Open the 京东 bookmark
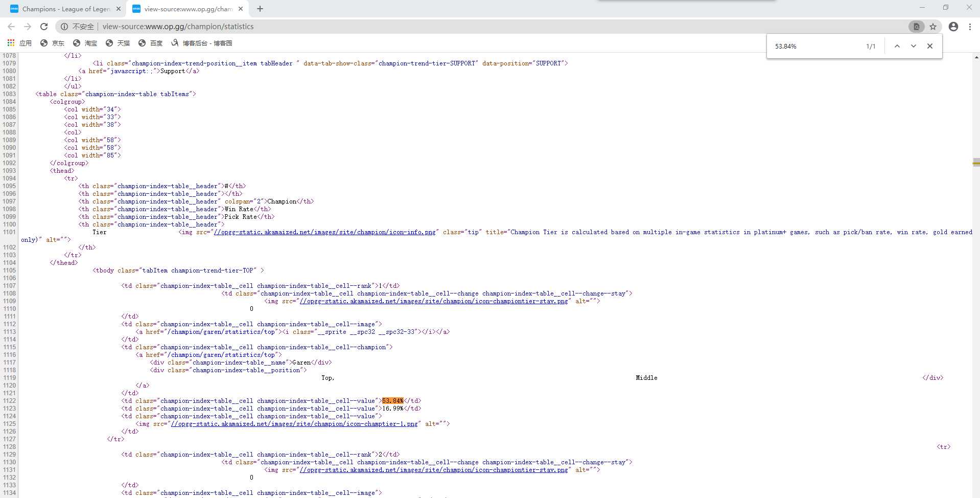980x498 pixels. point(52,43)
